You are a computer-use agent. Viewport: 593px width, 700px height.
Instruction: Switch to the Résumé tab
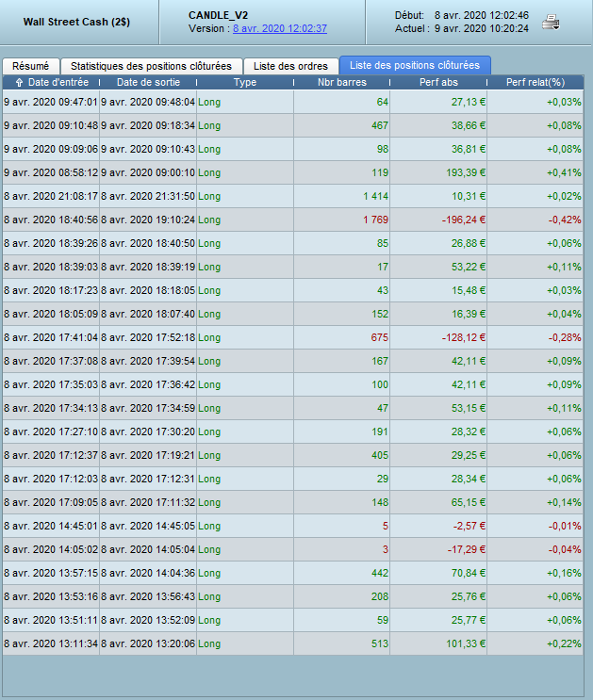pyautogui.click(x=31, y=66)
